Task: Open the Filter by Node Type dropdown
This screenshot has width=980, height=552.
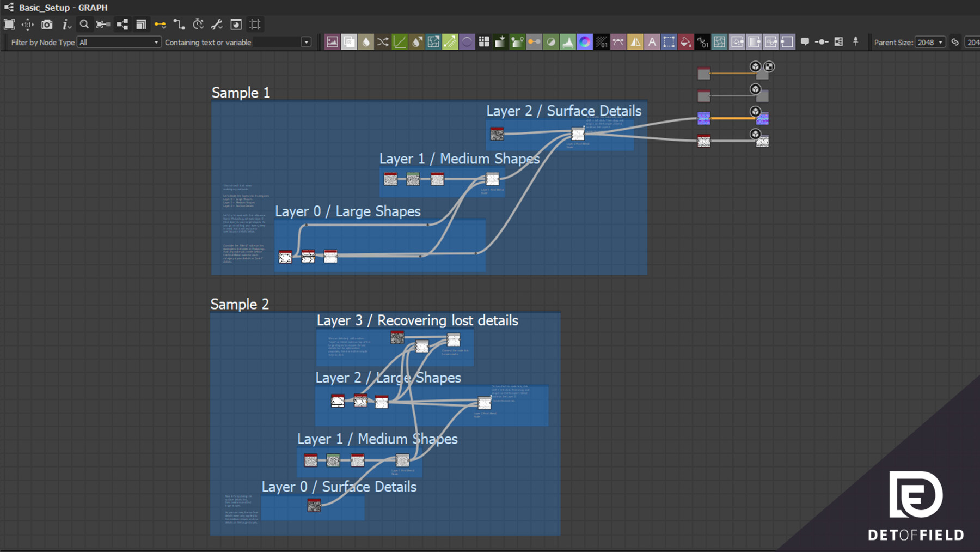Action: point(119,42)
